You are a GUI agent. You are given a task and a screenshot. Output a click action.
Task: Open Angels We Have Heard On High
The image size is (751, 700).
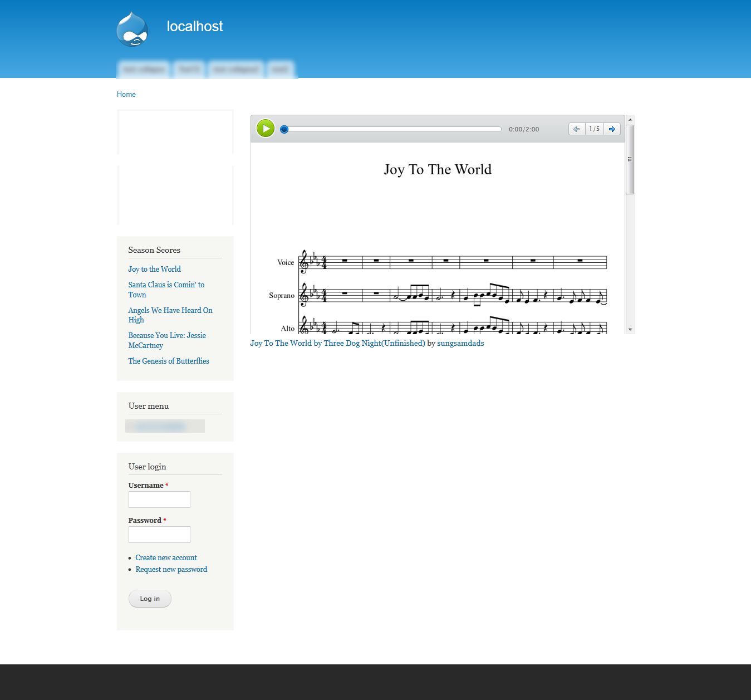[170, 315]
